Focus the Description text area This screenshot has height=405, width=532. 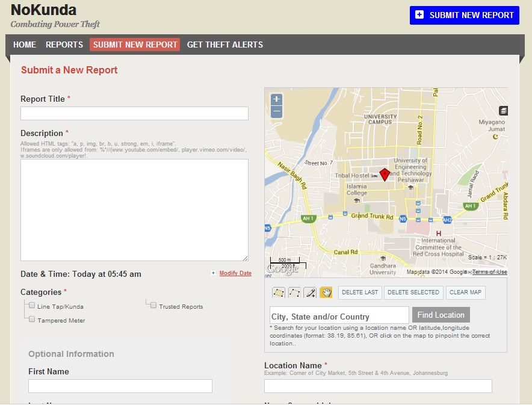(x=134, y=210)
